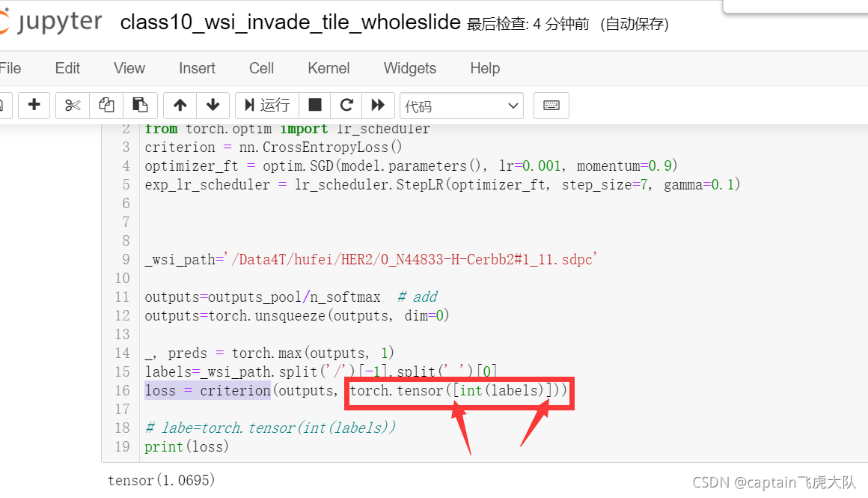Open the Insert menu
The image size is (868, 498).
point(197,68)
